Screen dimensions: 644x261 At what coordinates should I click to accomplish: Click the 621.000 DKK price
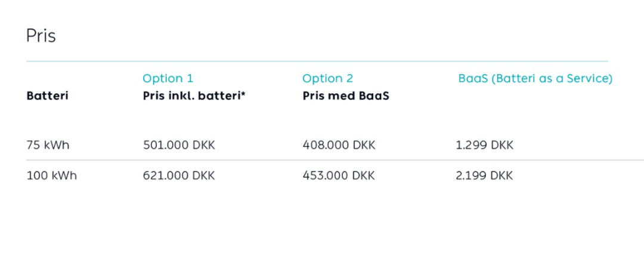179,176
